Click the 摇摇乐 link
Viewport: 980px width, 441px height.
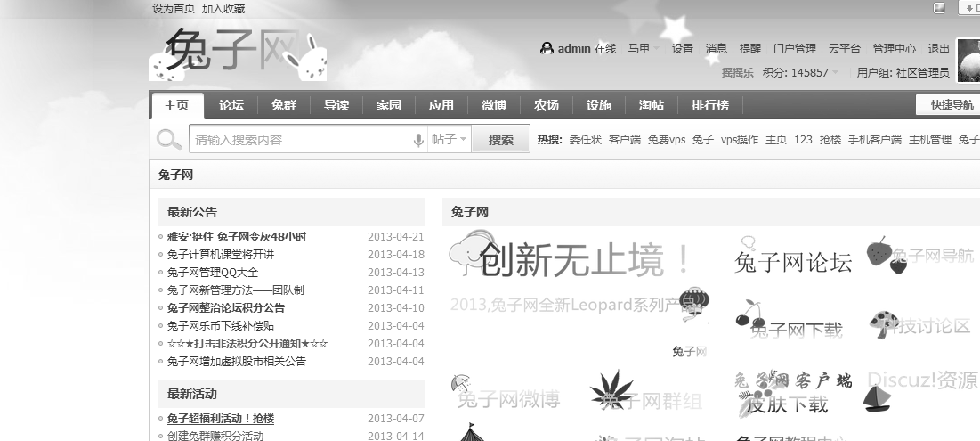[x=738, y=72]
